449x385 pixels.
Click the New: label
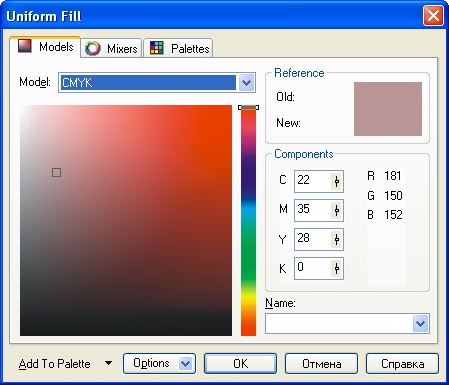click(288, 123)
